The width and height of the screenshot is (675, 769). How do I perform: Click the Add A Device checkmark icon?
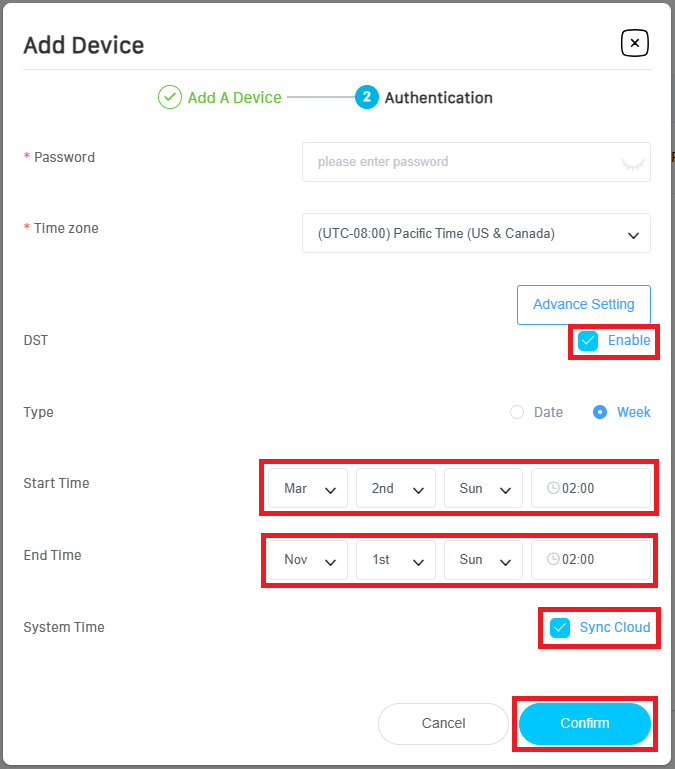(x=170, y=98)
